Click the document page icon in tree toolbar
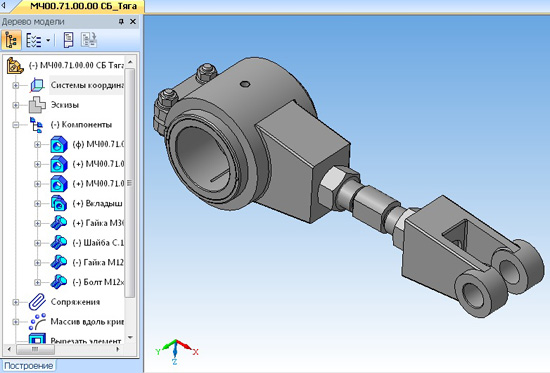 click(69, 40)
